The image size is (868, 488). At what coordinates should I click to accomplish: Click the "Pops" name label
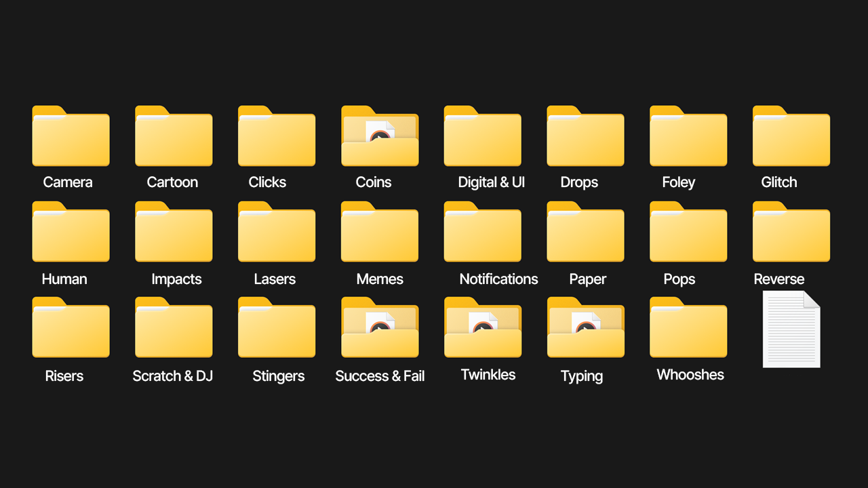click(x=679, y=280)
